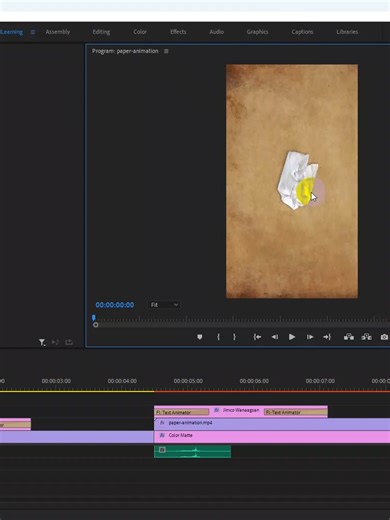
Task: Switch to the Graphics workspace
Action: pyautogui.click(x=257, y=32)
